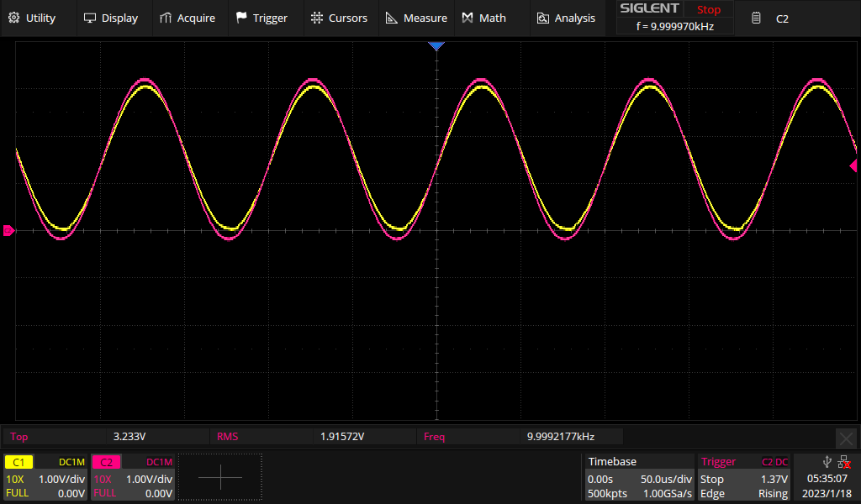Click C2 bandwidth FULL label
Viewport: 861px width, 504px height.
[x=105, y=493]
